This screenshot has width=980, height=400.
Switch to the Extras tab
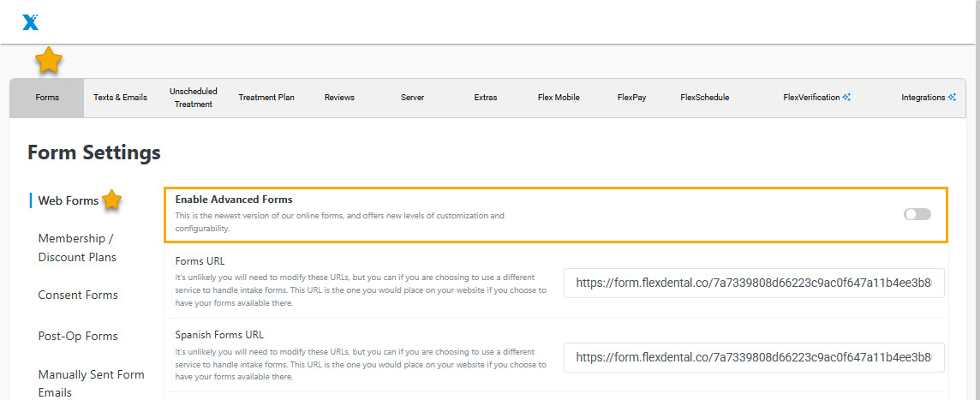[x=486, y=98]
